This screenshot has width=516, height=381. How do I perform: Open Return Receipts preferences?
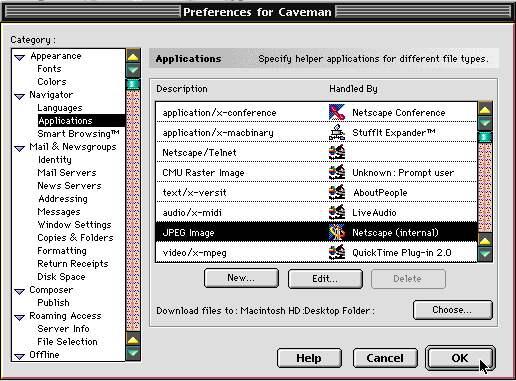click(x=73, y=264)
